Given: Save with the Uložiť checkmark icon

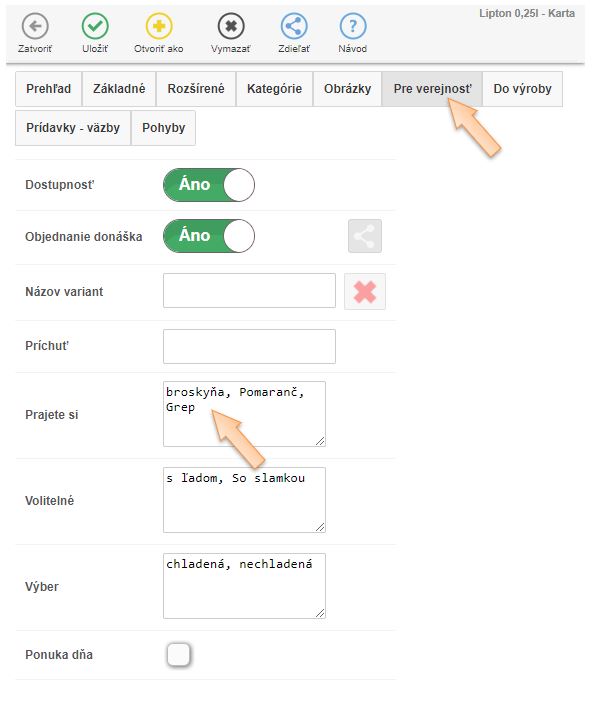Looking at the screenshot, I should coord(95,26).
